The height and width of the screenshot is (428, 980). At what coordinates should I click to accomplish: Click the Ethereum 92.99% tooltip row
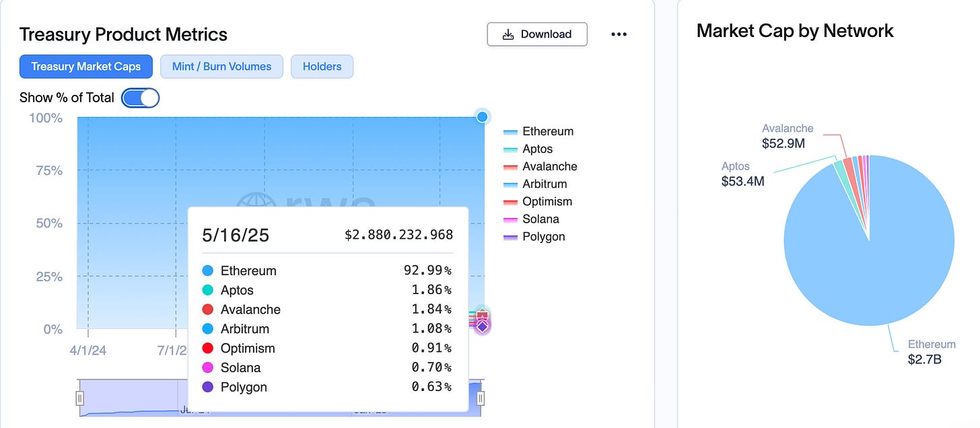pos(327,271)
